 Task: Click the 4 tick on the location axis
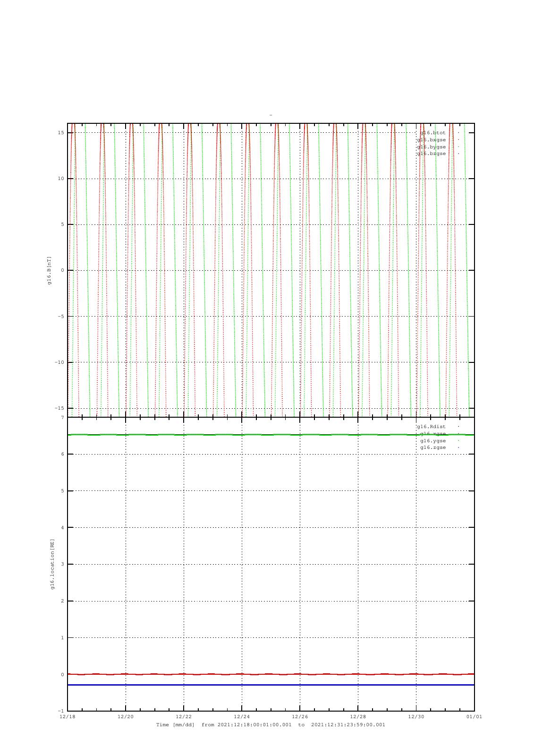click(x=62, y=528)
